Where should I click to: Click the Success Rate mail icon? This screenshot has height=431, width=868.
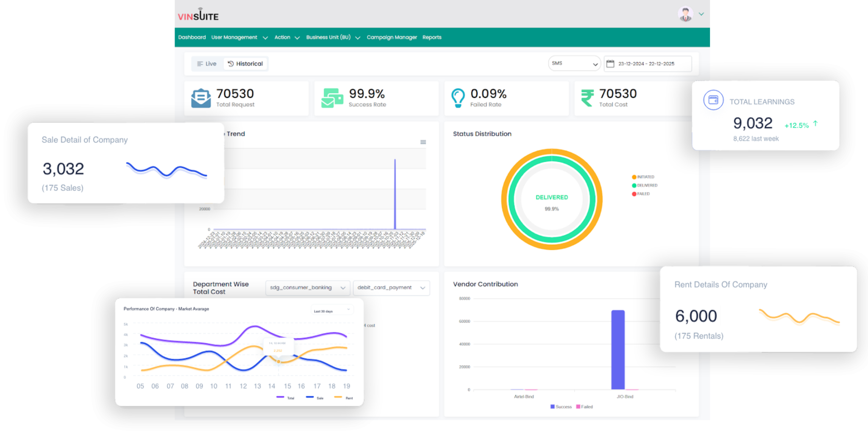click(x=332, y=98)
